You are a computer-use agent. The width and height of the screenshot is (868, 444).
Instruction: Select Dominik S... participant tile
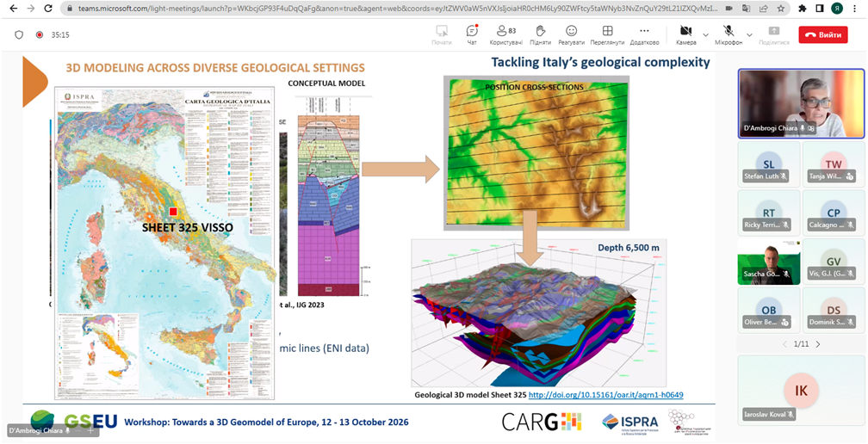pos(834,310)
